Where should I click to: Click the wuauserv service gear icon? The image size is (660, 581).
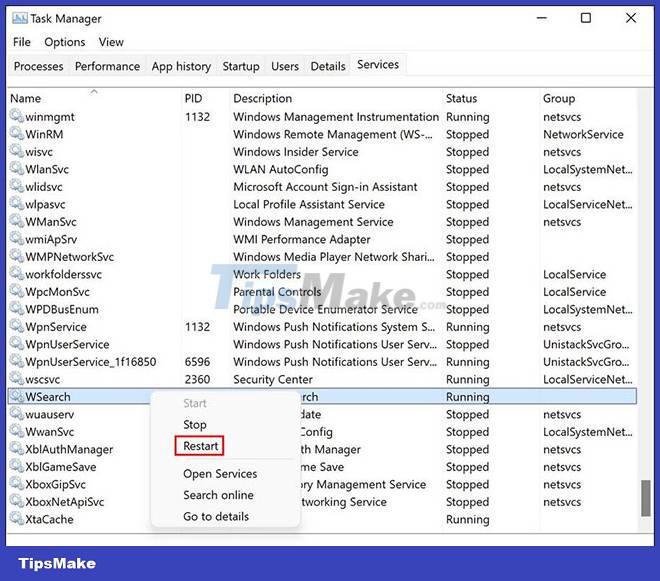(17, 413)
